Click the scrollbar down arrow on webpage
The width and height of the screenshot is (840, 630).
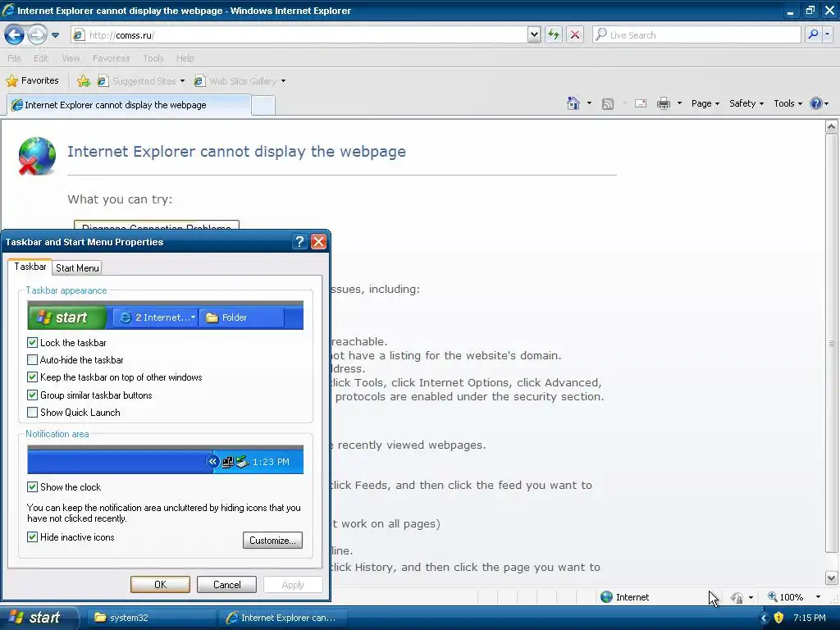click(831, 578)
